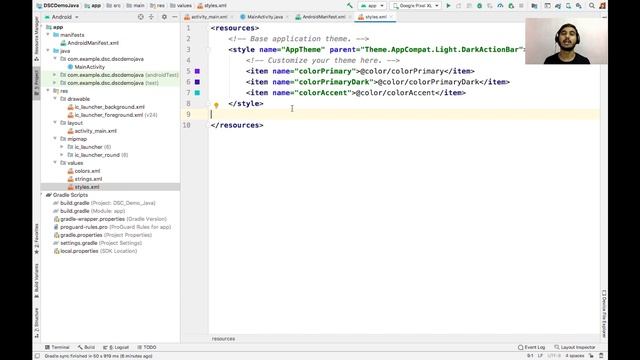Image resolution: width=640 pixels, height=360 pixels.
Task: Click the Project panel target scroll-from-source icon
Action: [x=140, y=17]
